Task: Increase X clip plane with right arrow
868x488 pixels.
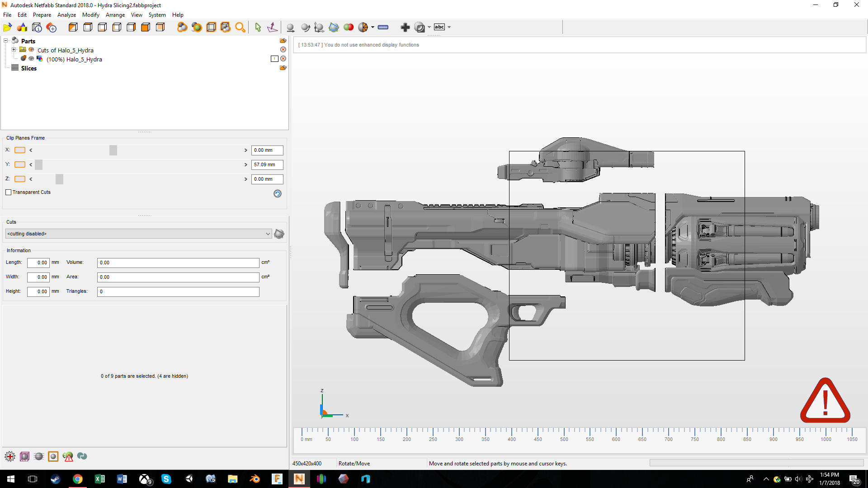Action: pyautogui.click(x=245, y=150)
